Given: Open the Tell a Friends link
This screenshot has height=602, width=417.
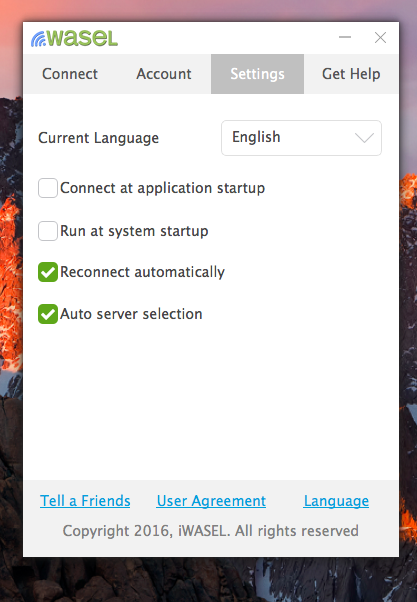Looking at the screenshot, I should click(85, 501).
